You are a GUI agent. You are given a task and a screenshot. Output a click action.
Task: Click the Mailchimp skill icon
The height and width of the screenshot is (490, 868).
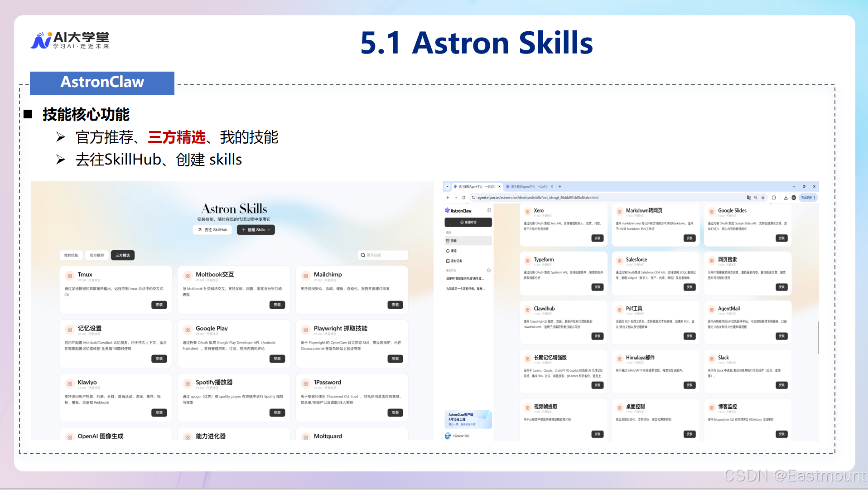click(306, 276)
